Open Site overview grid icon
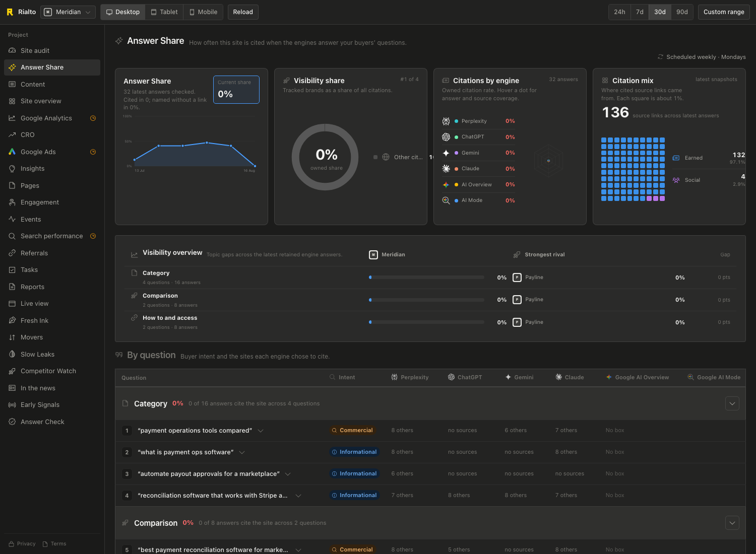 (x=12, y=101)
